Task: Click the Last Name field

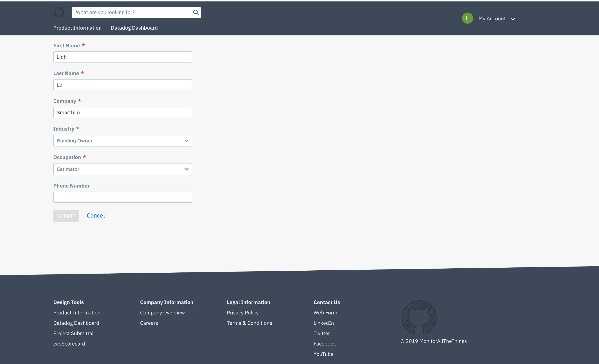Action: point(123,85)
